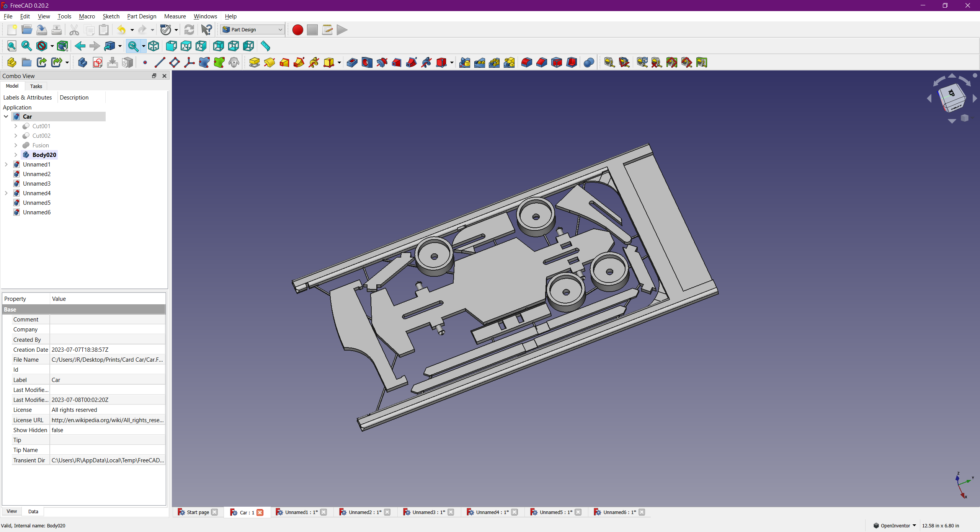The width and height of the screenshot is (980, 532).
Task: Click the Fit all zoom icon
Action: click(11, 46)
